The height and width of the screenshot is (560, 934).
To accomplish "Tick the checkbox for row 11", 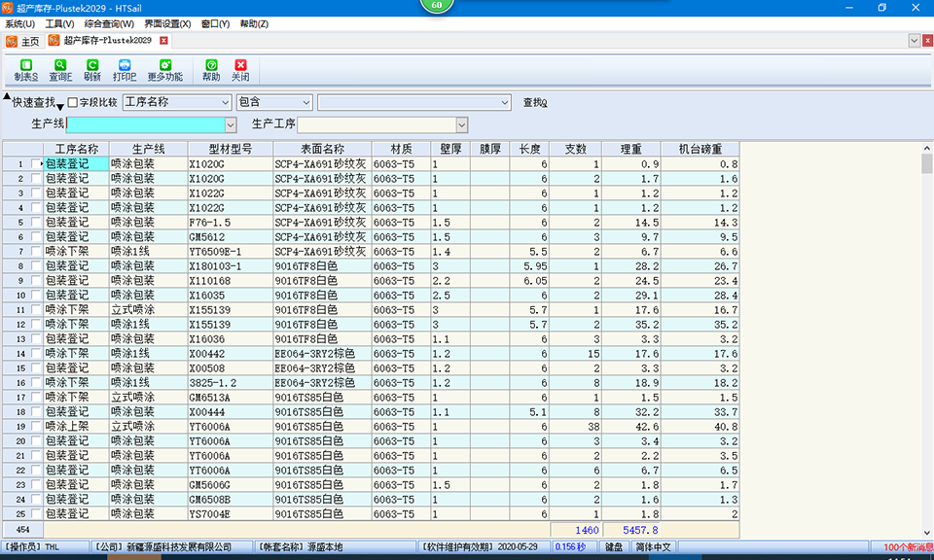I will tap(36, 309).
